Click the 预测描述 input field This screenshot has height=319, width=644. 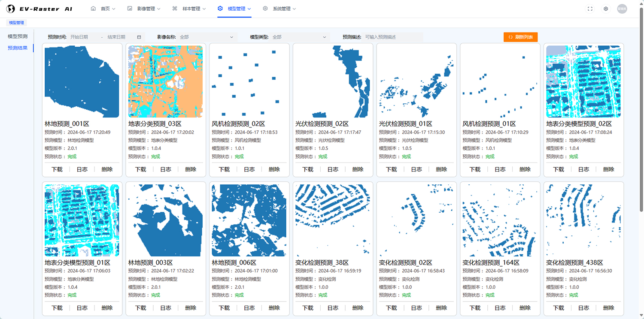point(393,37)
